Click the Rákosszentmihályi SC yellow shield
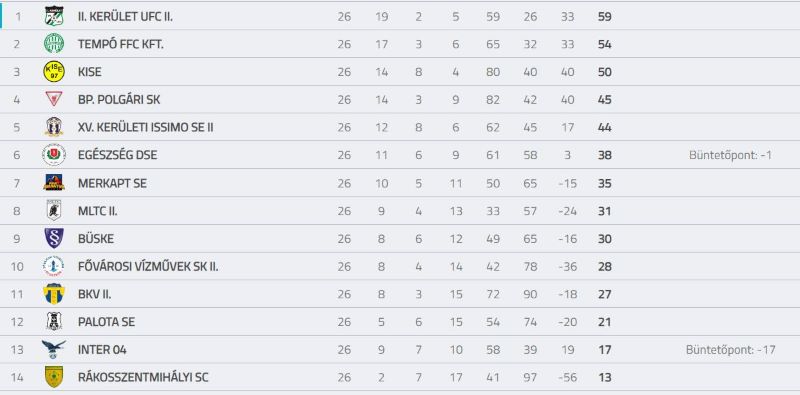 (x=54, y=377)
